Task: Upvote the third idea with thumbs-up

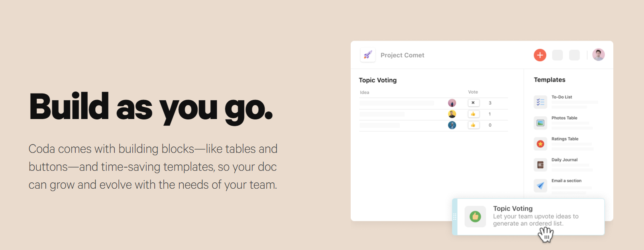Action: pyautogui.click(x=473, y=125)
